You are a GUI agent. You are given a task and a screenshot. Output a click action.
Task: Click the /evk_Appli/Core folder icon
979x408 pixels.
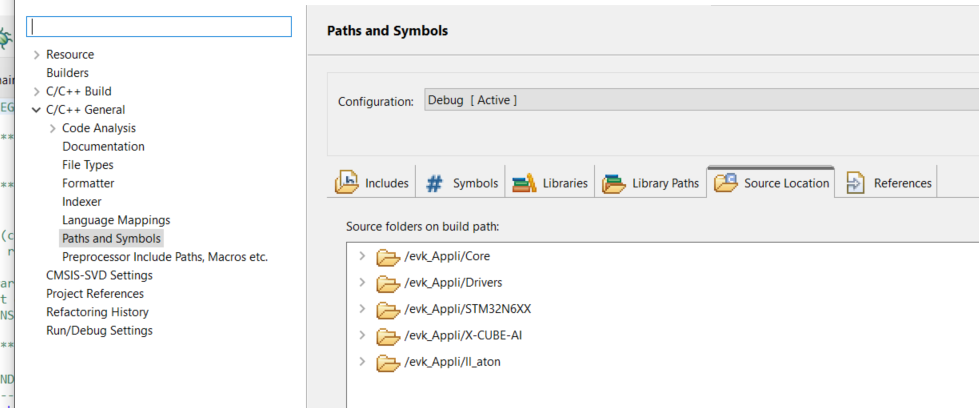[x=387, y=257]
